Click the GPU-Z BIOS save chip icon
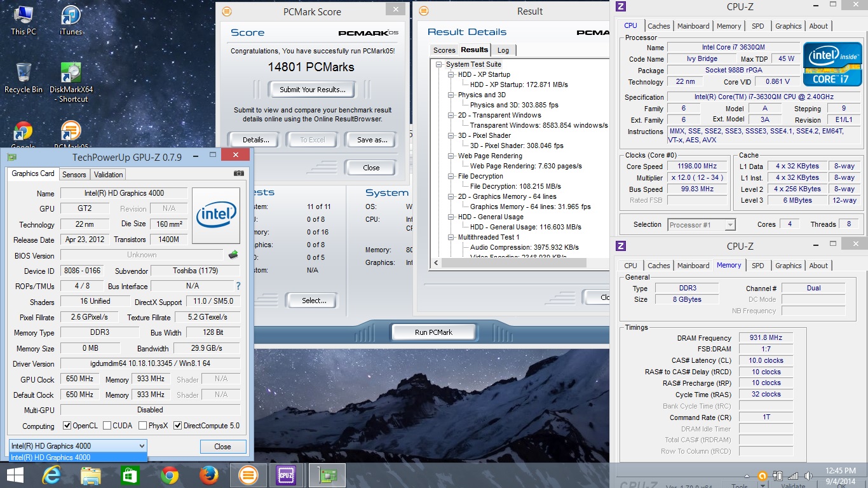The image size is (868, 488). click(x=233, y=255)
